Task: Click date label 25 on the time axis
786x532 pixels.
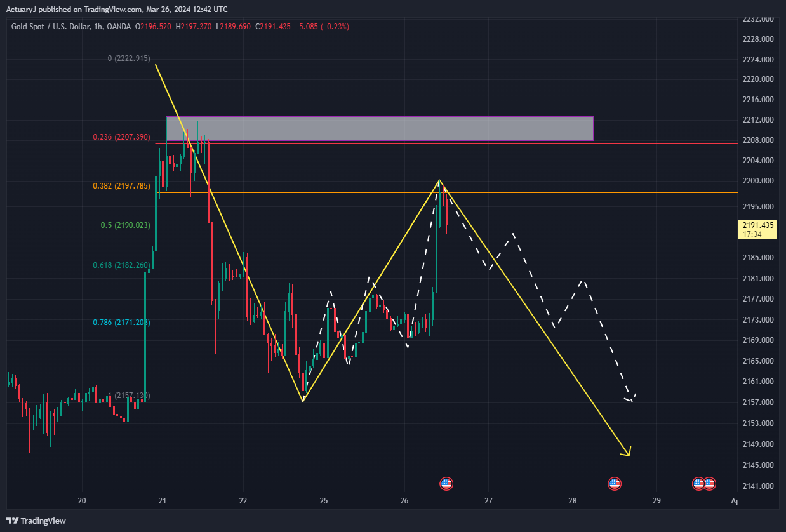Action: (x=324, y=501)
